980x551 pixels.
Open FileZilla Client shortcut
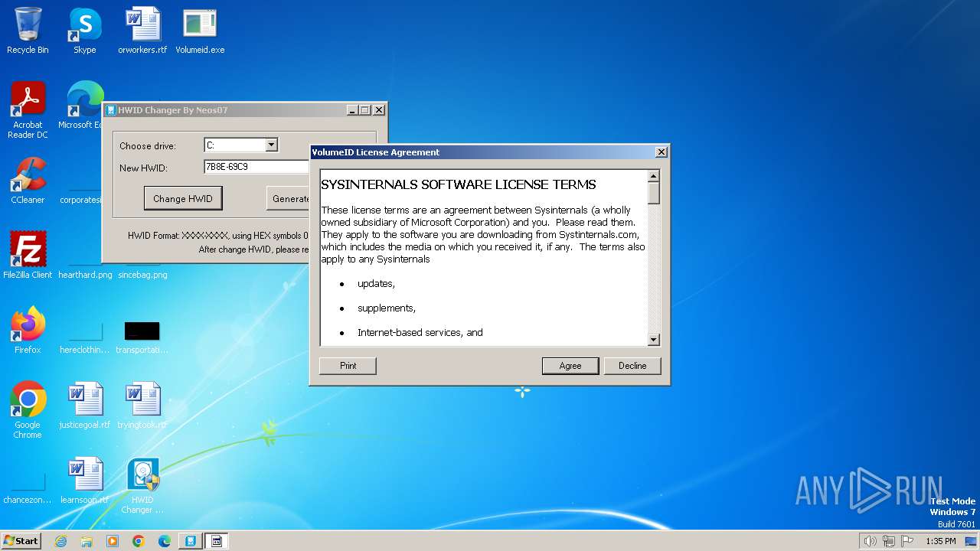[x=28, y=256]
